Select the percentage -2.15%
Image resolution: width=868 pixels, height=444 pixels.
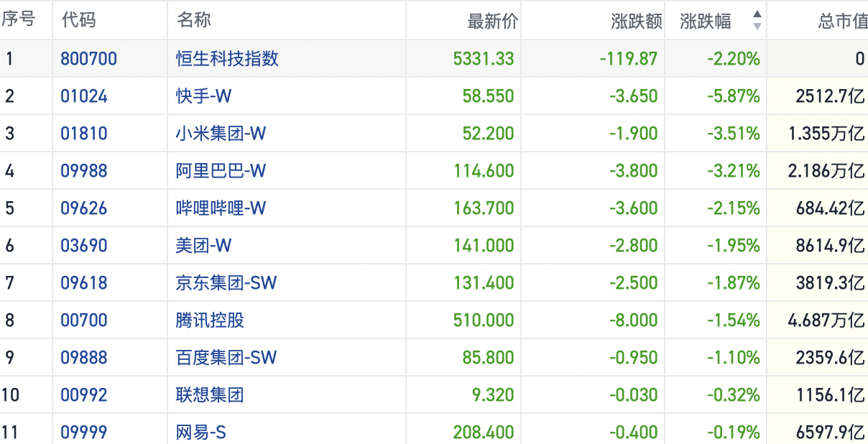click(732, 208)
